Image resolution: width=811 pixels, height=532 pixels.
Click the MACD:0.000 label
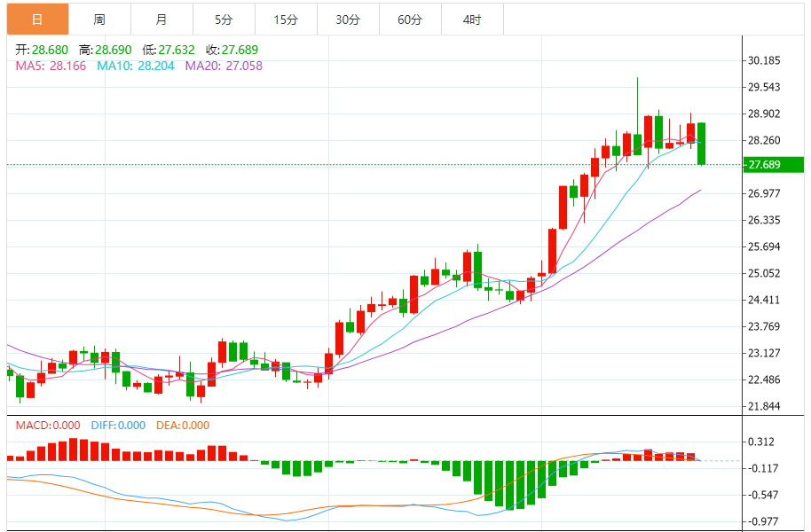click(48, 425)
